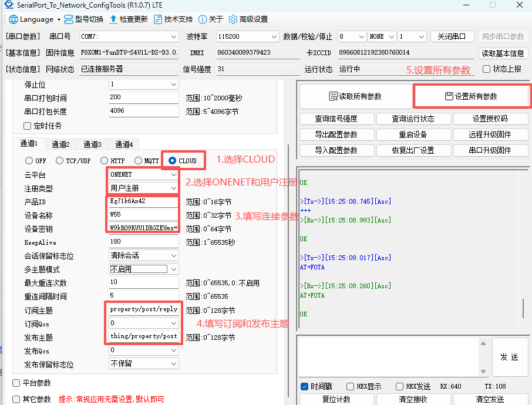Screen dimensions: 532x405
Task: Click the 读取基本信息 button
Action: click(503, 53)
